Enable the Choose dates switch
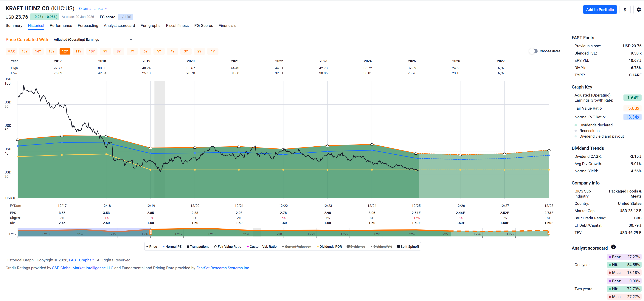Screen dimensions: 644x301 (533, 51)
